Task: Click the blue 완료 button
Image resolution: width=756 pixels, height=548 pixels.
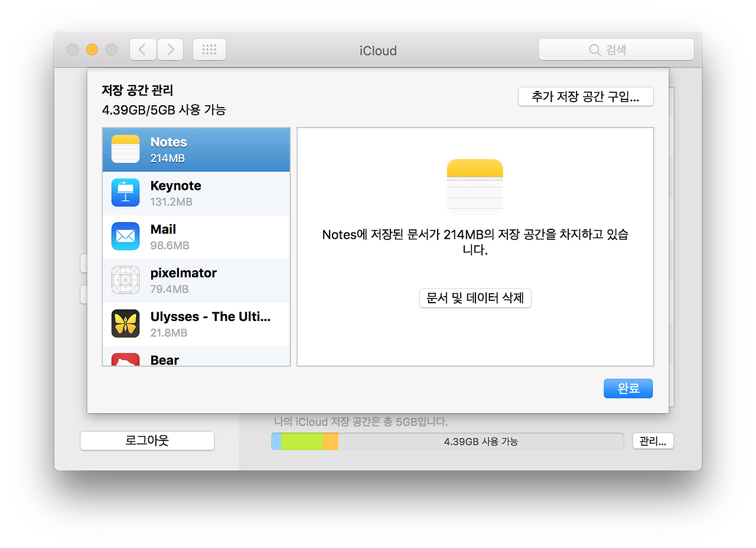Action: (x=628, y=388)
